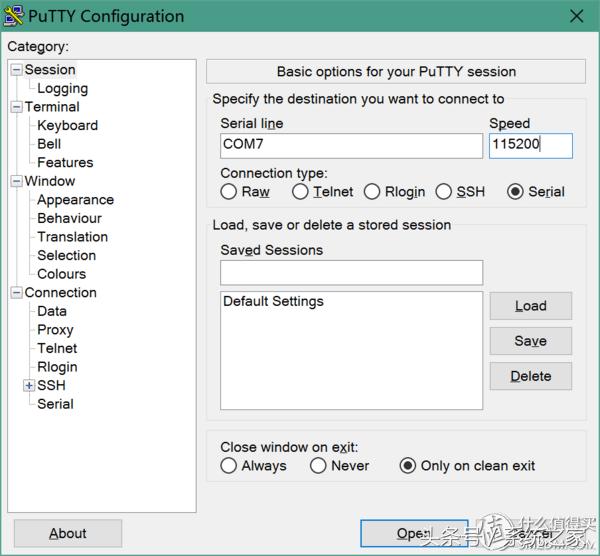
Task: Open the Window category
Action: [50, 181]
